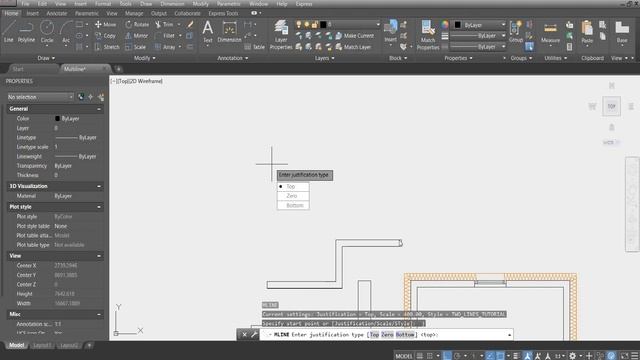Click the command line customize wrench icon
Image resolution: width=640 pixels, height=360 pixels.
point(254,335)
